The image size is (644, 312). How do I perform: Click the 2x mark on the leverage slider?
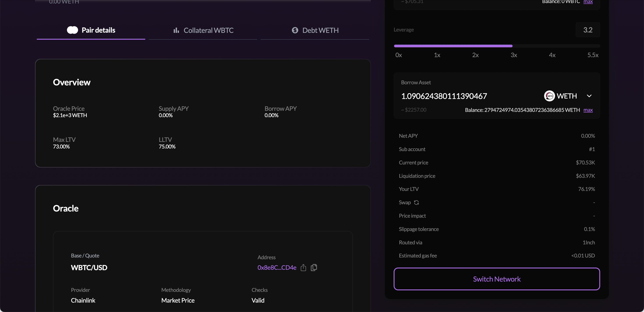click(x=476, y=55)
